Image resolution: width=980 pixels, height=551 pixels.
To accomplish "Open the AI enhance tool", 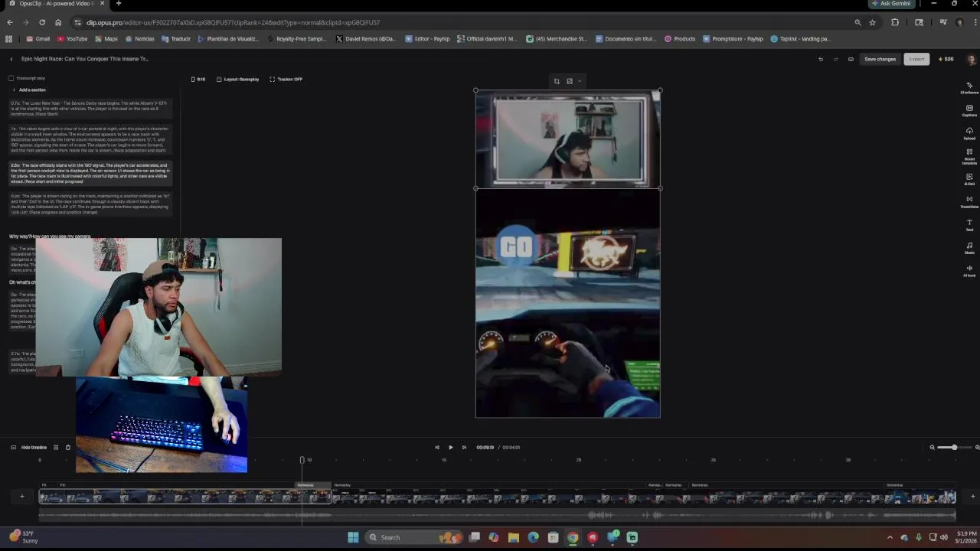I will (969, 88).
